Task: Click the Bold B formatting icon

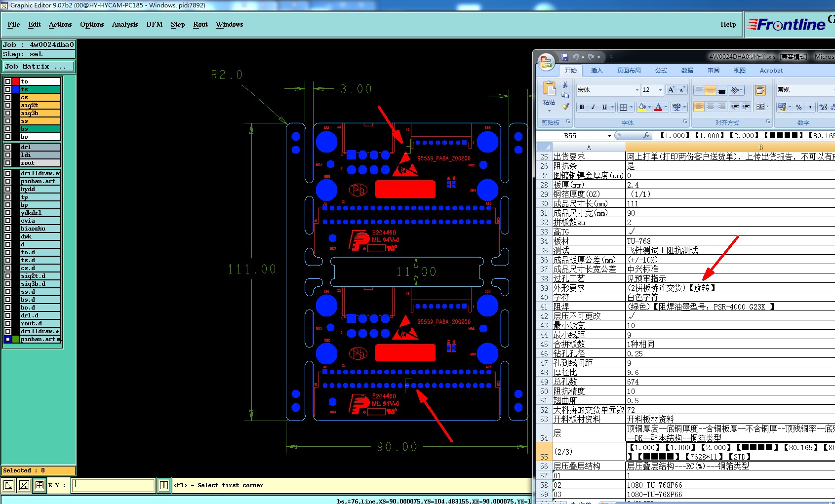Action: click(x=582, y=107)
